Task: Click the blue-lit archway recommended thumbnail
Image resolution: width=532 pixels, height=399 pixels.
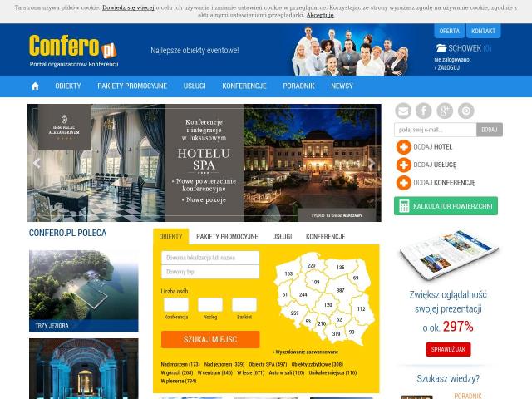Action: click(x=84, y=369)
